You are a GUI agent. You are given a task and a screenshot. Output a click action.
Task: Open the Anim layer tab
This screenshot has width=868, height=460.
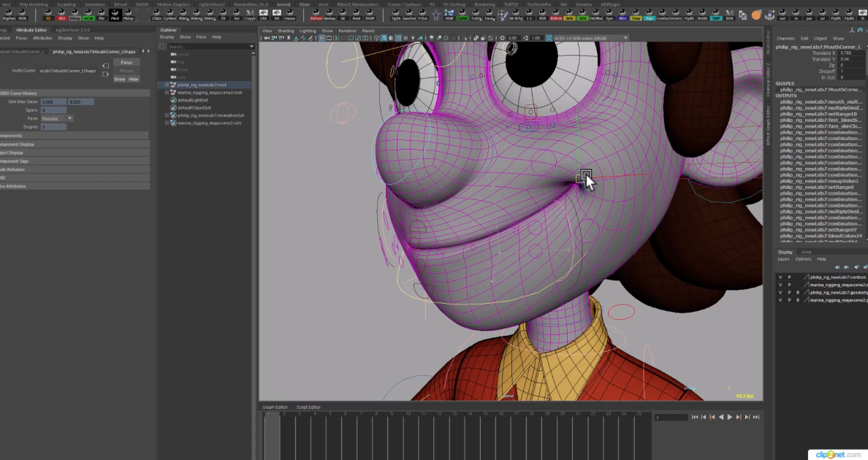click(806, 252)
